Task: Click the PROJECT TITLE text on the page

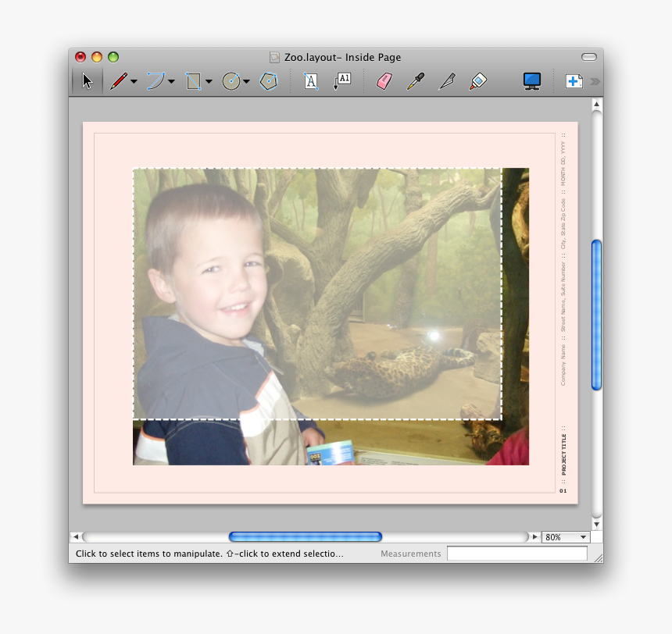Action: tap(563, 454)
